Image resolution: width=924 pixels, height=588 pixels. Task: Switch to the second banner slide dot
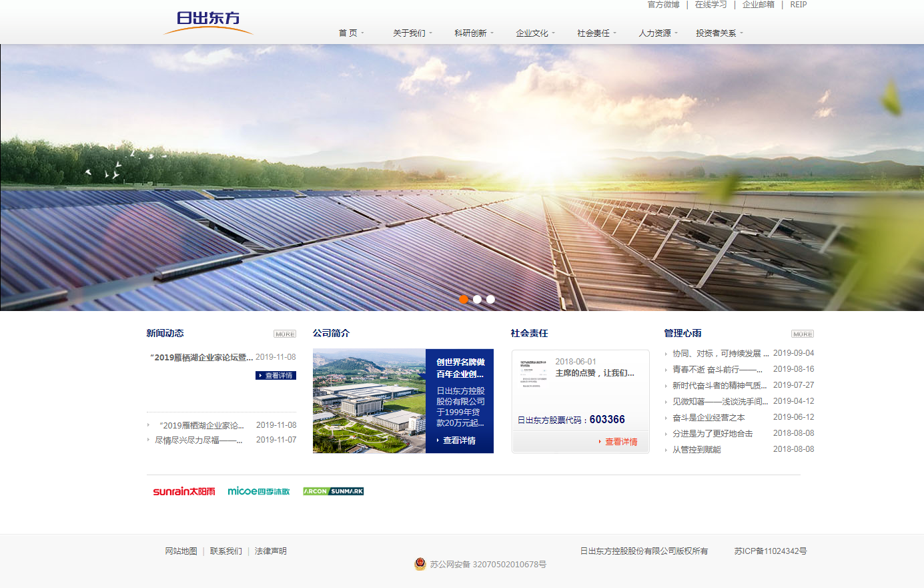477,299
